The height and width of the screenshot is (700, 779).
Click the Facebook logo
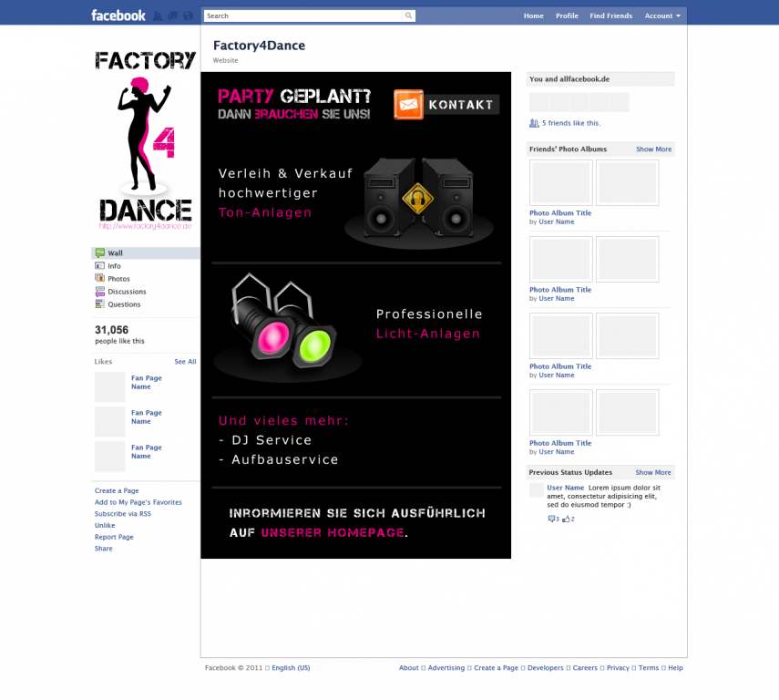pyautogui.click(x=118, y=15)
